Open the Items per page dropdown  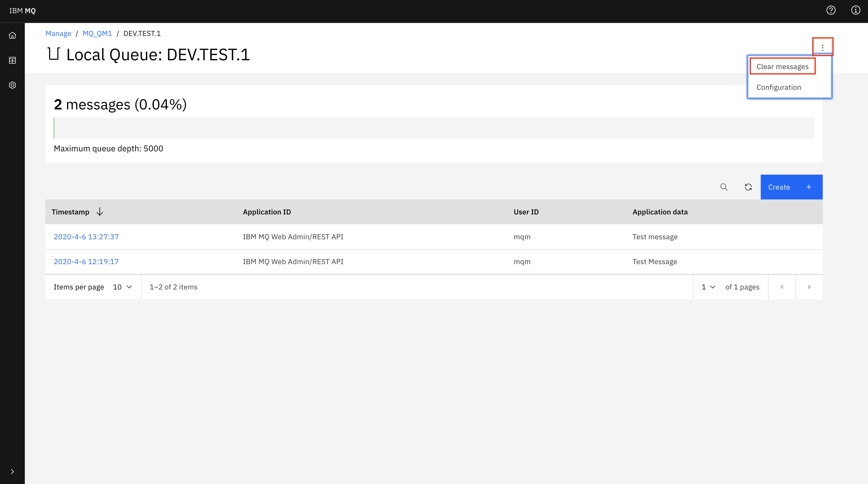[x=121, y=287]
